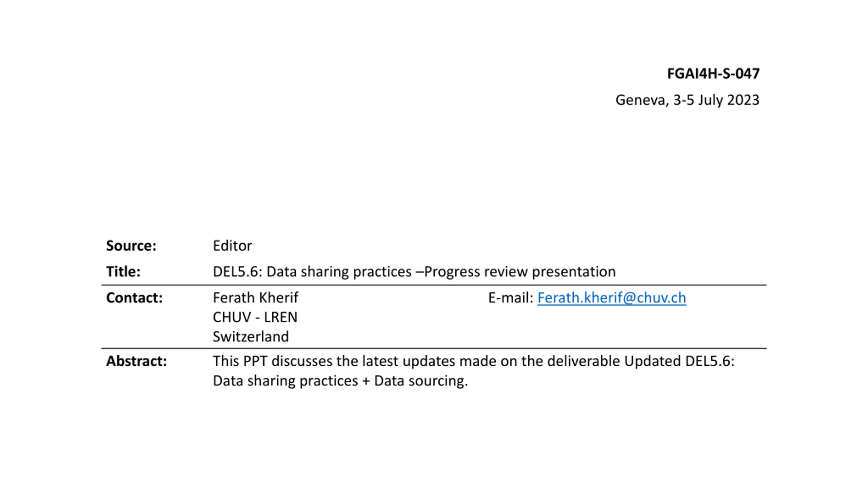Click the E-mail: label before the address
The width and height of the screenshot is (868, 488).
pos(511,298)
